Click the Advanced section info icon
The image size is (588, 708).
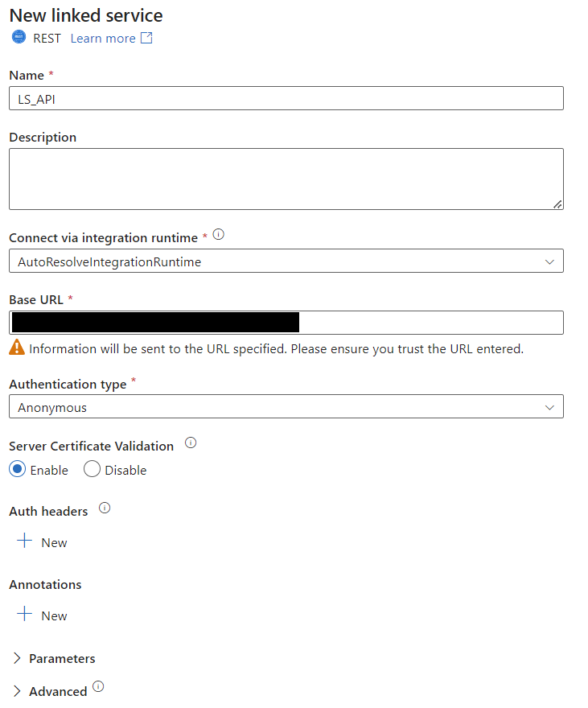[98, 687]
